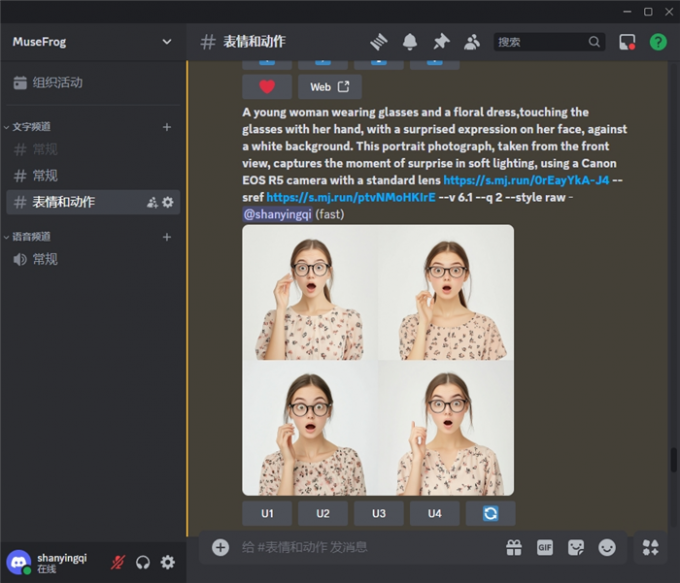Open the gift Nitro icon

tap(514, 547)
